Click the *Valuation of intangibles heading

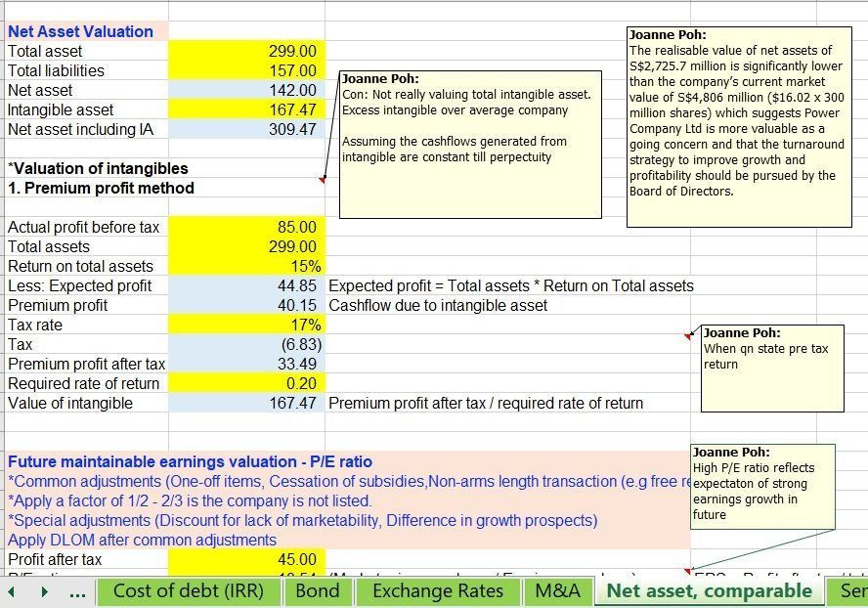[98, 169]
